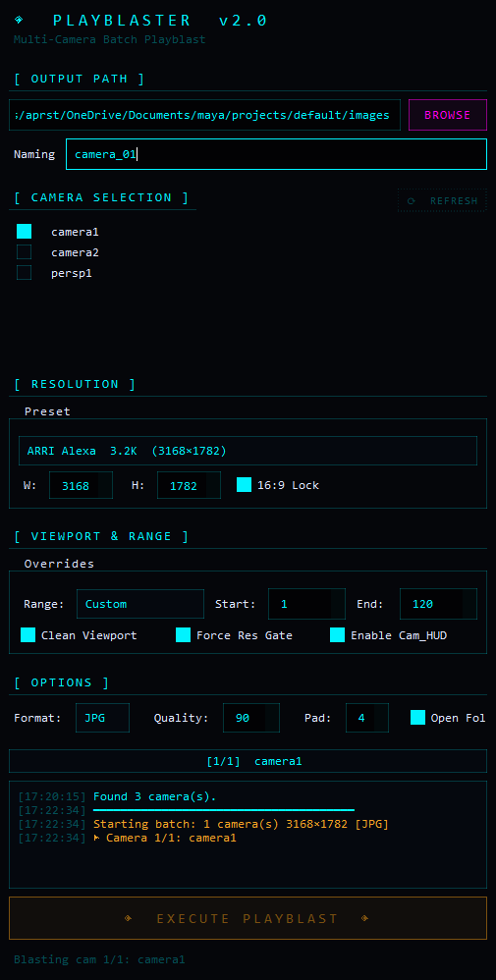Click the 'Multi-Camera Batch Playblast' subtitle

(x=109, y=40)
